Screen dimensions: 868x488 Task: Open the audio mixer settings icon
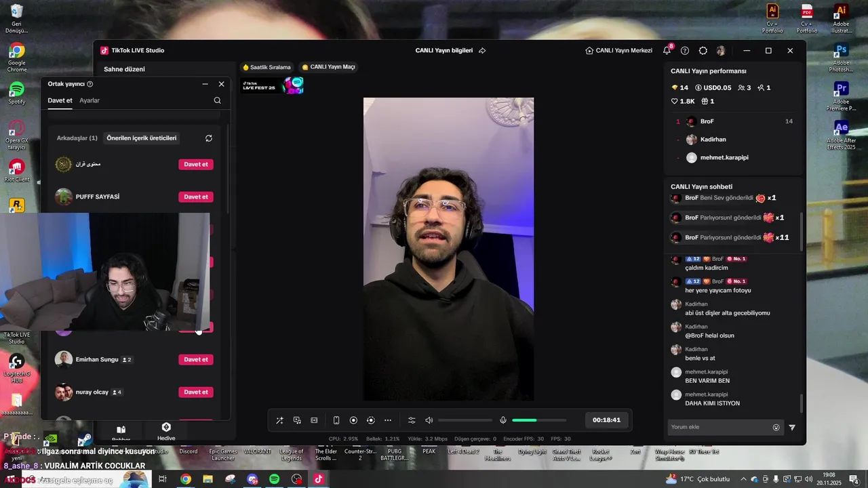(412, 420)
